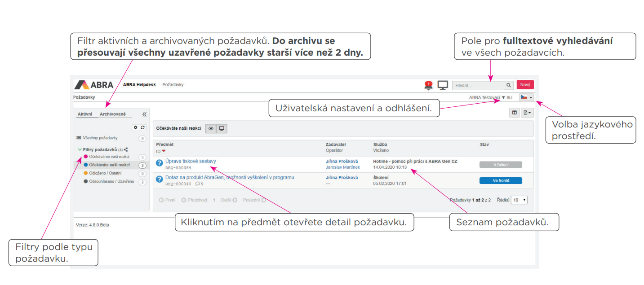Click the Hledat search input field
Screen dimensions: 644x285
[x=479, y=85]
